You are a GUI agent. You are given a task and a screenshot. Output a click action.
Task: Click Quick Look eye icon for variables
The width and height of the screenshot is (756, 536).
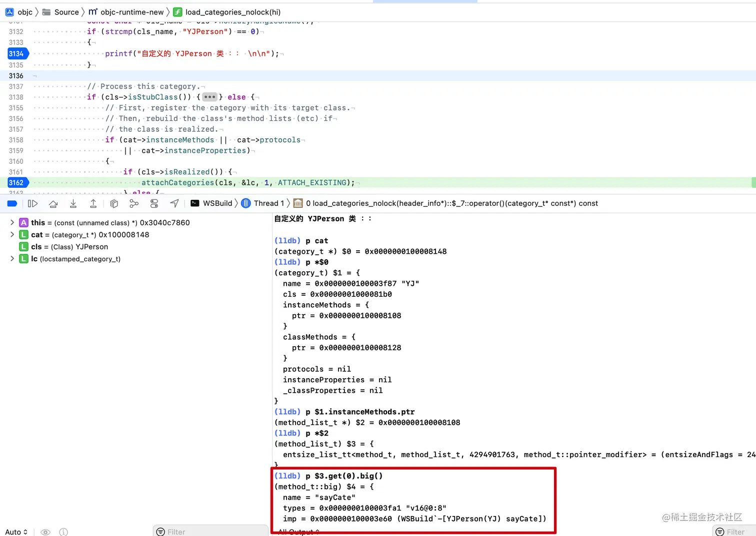click(x=45, y=532)
